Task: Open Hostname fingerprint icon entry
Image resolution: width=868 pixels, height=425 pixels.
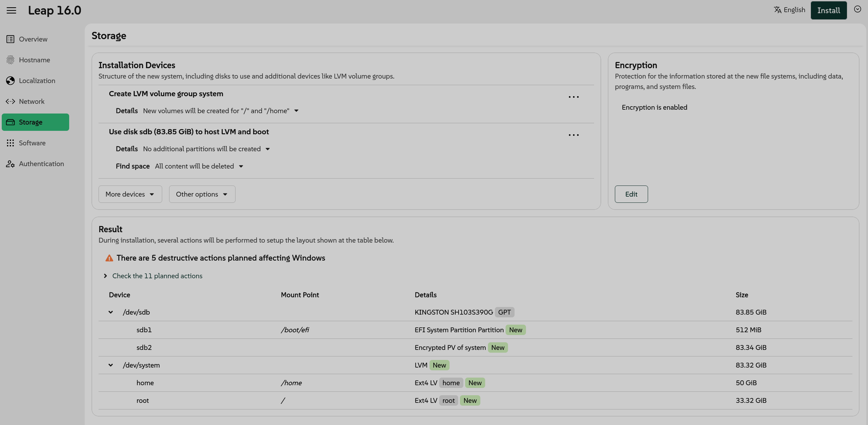Action: (x=10, y=60)
